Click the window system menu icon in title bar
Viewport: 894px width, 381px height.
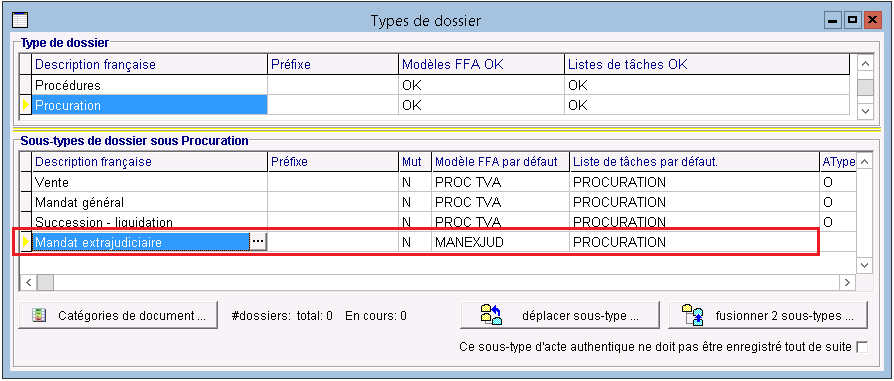coord(20,21)
